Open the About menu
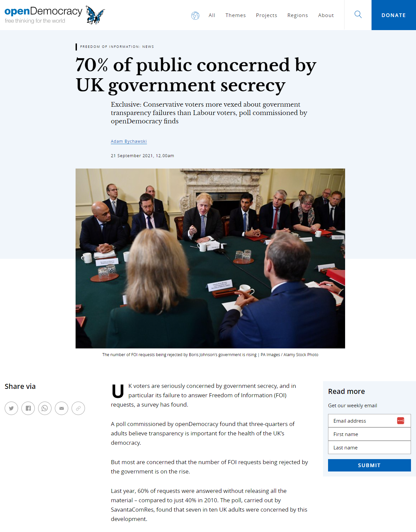This screenshot has height=532, width=416. pyautogui.click(x=326, y=15)
